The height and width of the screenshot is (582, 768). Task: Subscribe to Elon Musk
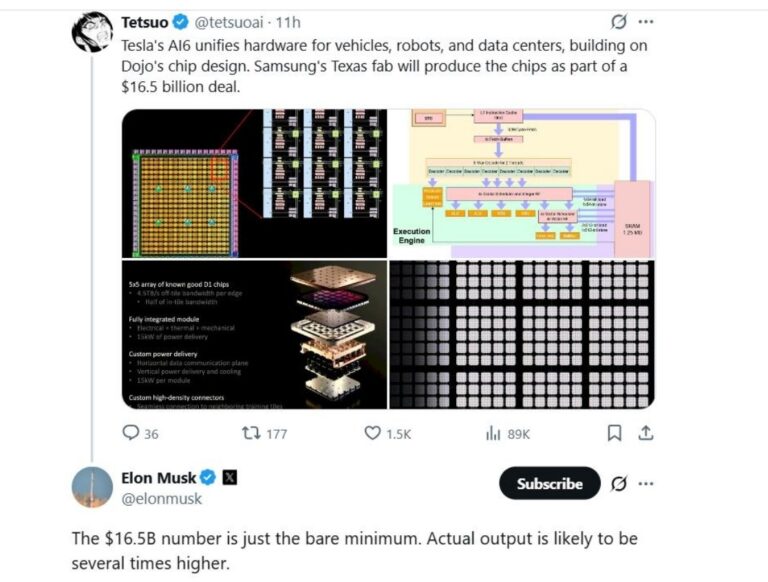coord(549,484)
